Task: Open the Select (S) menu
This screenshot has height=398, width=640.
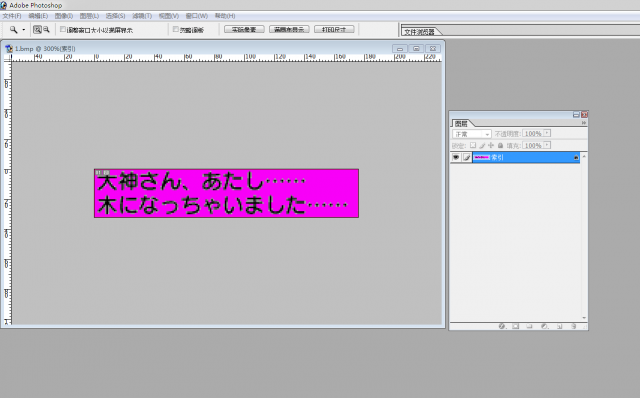Action: click(x=115, y=16)
